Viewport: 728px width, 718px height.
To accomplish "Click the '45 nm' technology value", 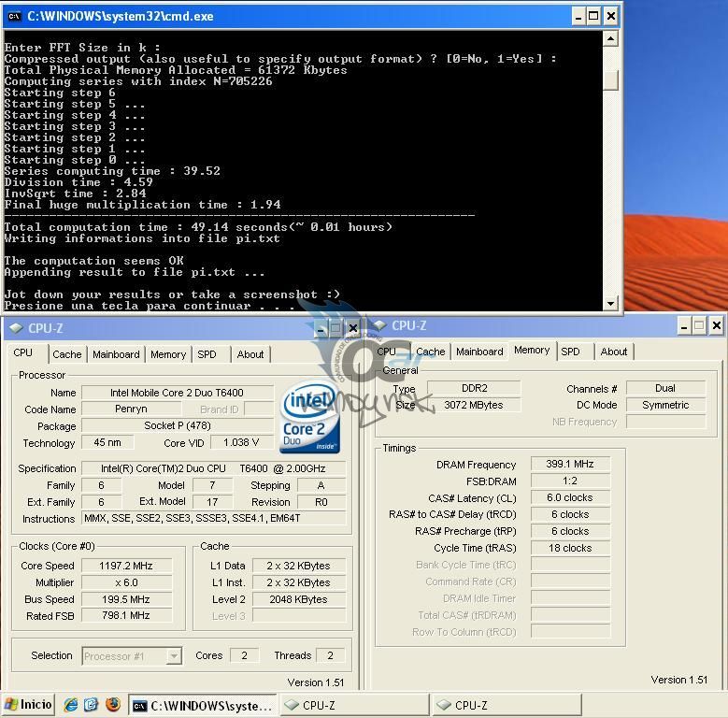I will pos(107,442).
